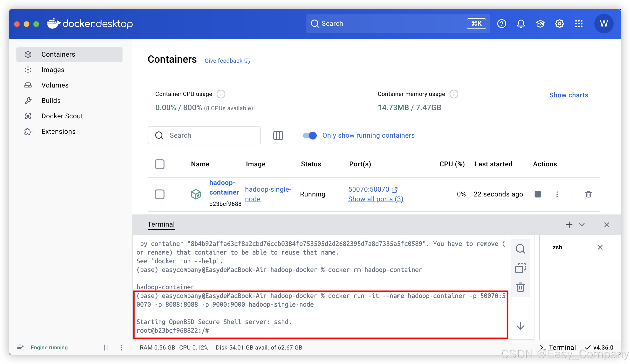The width and height of the screenshot is (630, 364).
Task: Add a new terminal session with plus
Action: (x=569, y=224)
